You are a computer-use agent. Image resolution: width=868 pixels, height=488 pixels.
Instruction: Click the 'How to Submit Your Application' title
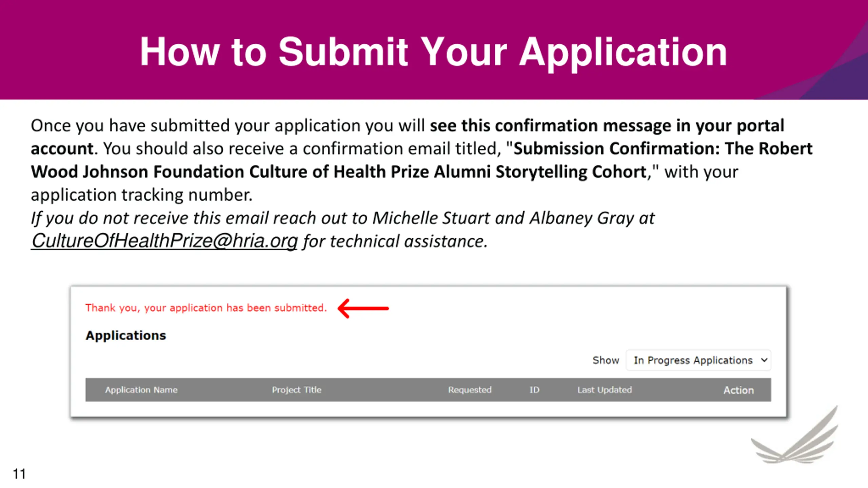click(x=433, y=52)
